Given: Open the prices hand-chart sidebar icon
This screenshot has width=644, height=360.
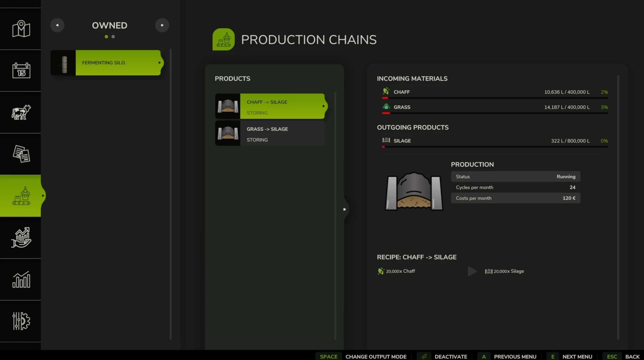Looking at the screenshot, I should click(x=21, y=237).
